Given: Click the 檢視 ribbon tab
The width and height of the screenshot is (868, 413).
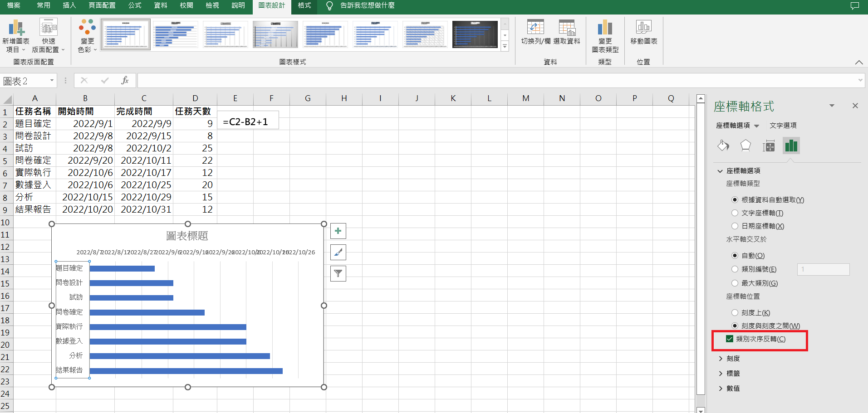Looking at the screenshot, I should point(212,5).
